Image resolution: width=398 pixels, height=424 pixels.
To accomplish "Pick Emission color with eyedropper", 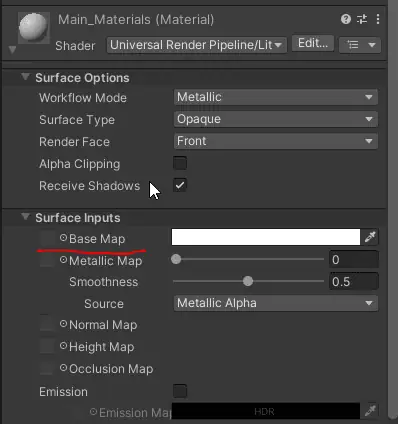I will click(370, 411).
